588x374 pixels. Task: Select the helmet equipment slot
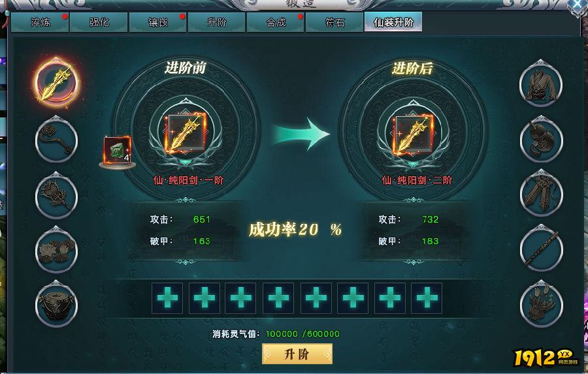(541, 140)
